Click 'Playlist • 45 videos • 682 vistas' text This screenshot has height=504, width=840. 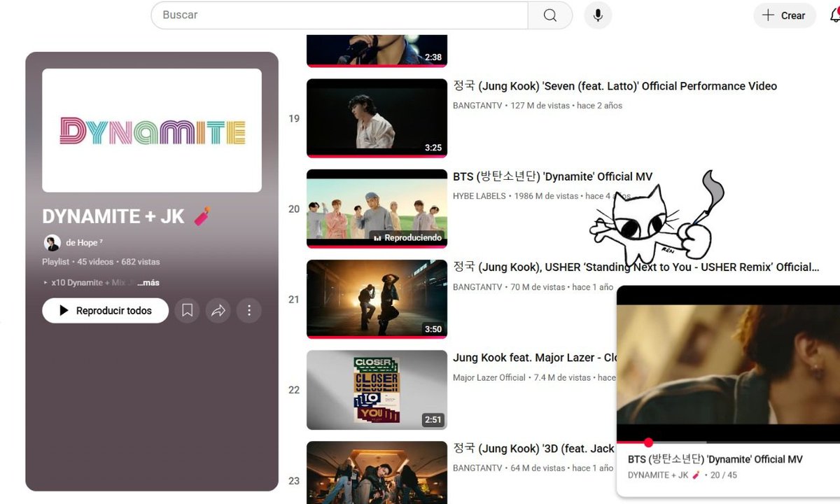click(101, 262)
